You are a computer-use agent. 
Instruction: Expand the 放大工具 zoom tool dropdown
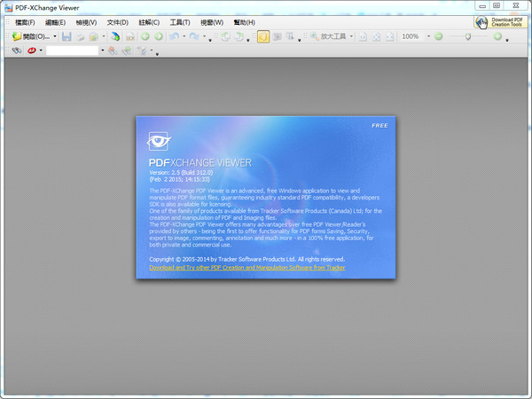click(352, 36)
